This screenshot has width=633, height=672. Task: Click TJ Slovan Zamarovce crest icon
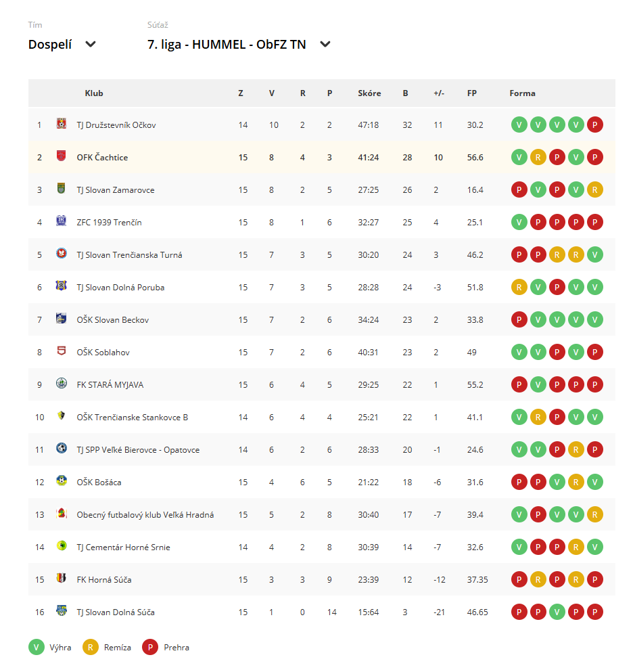click(x=62, y=189)
